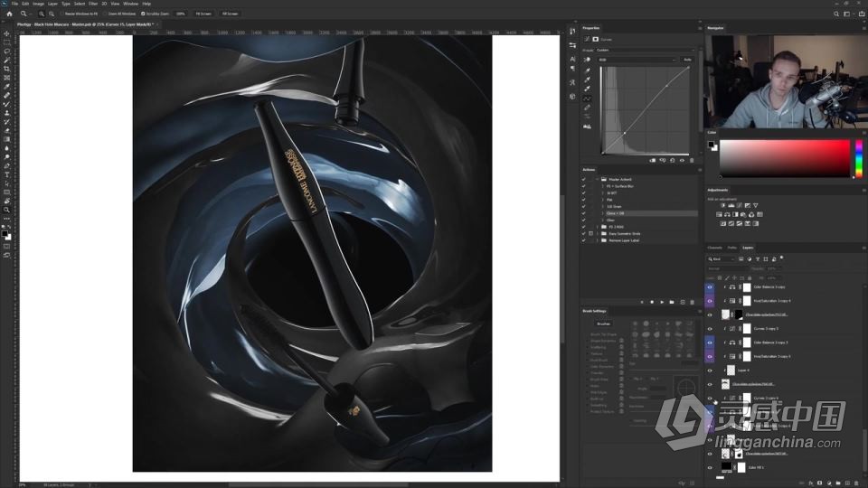Click the on-image targeted adjustment tool
The height and width of the screenshot is (488, 868).
588,60
